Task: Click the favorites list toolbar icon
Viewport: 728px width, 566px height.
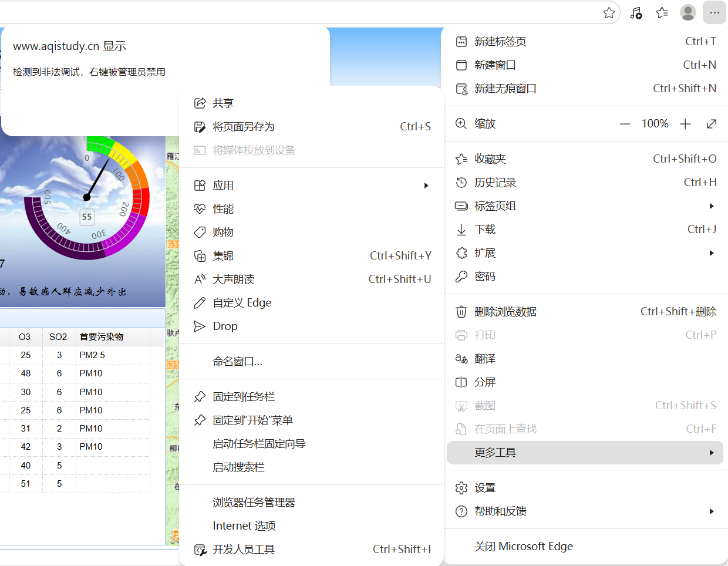Action: pos(662,12)
